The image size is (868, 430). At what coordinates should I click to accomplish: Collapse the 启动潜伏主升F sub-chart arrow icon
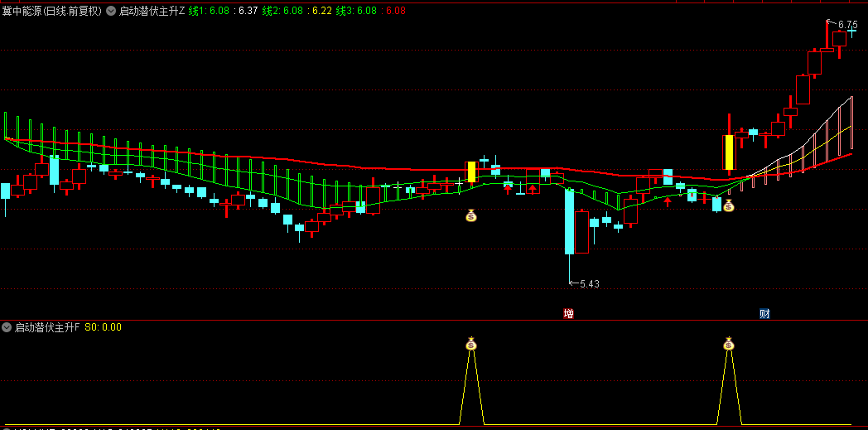(x=7, y=327)
